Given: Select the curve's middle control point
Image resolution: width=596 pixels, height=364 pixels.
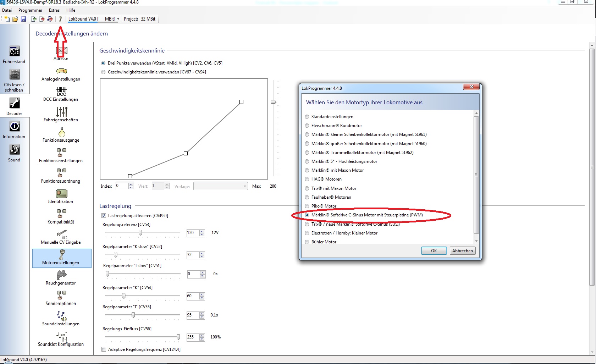Looking at the screenshot, I should [186, 153].
